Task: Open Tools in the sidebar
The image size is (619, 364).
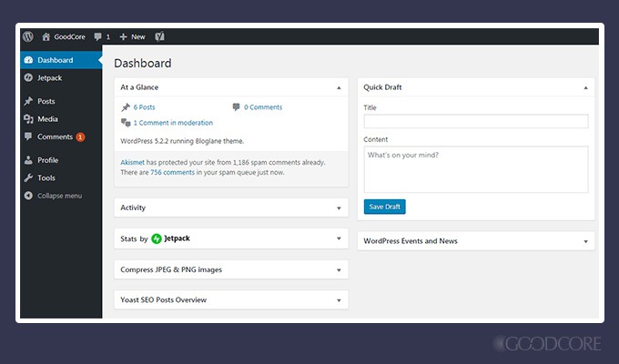Action: (x=61, y=177)
